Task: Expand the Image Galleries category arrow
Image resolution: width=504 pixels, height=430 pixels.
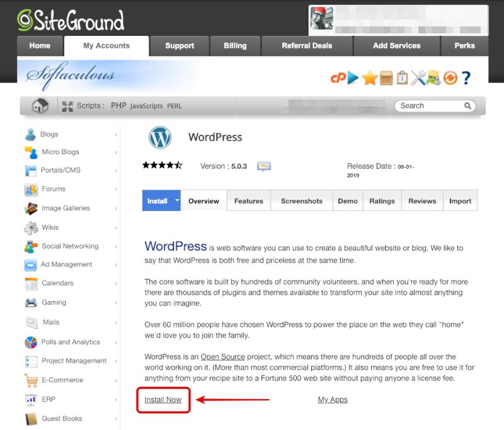Action: [116, 208]
